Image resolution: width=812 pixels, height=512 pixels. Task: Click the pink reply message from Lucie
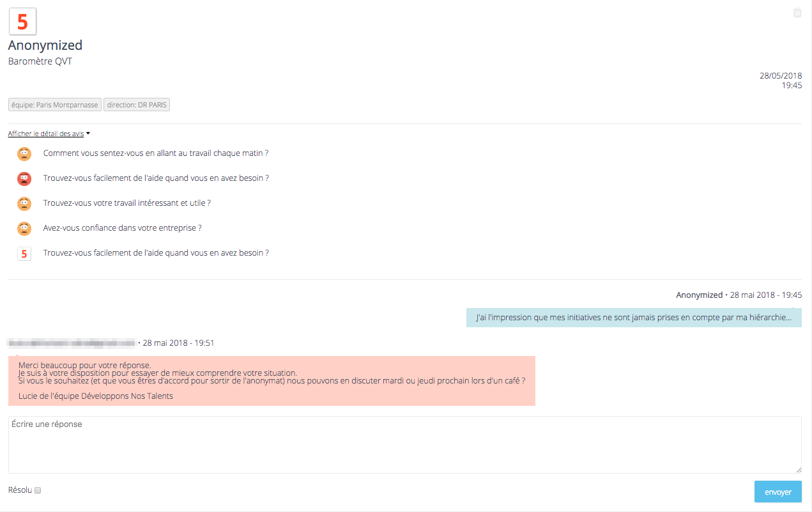(272, 381)
